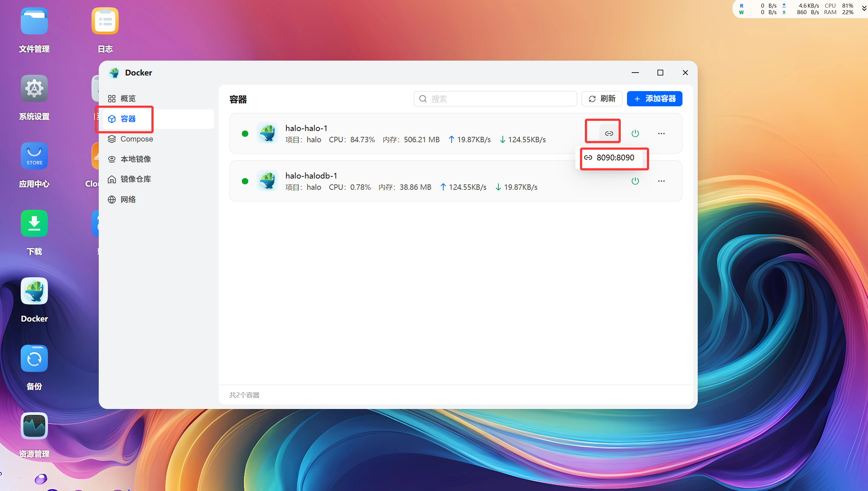
Task: Open the 镜像仓库 image registry
Action: coord(135,179)
